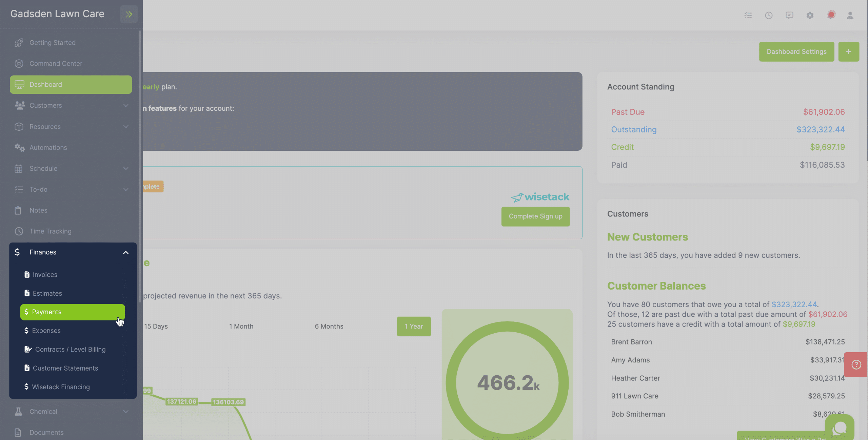Open the clock icon in top bar
The height and width of the screenshot is (440, 868).
tap(769, 15)
